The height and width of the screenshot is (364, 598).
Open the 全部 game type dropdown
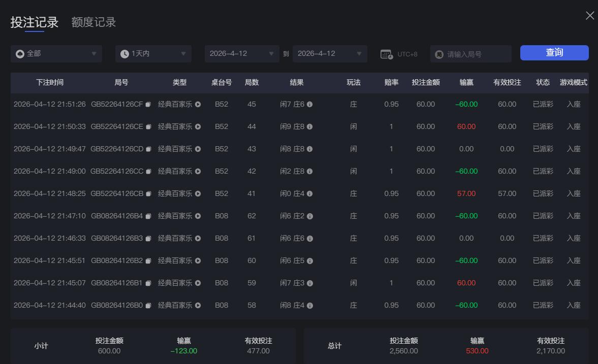(x=56, y=53)
